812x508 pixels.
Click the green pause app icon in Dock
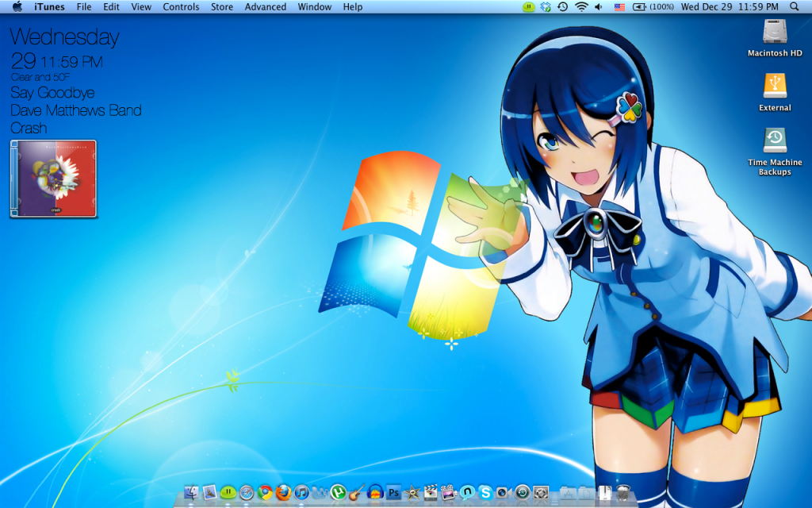point(228,492)
